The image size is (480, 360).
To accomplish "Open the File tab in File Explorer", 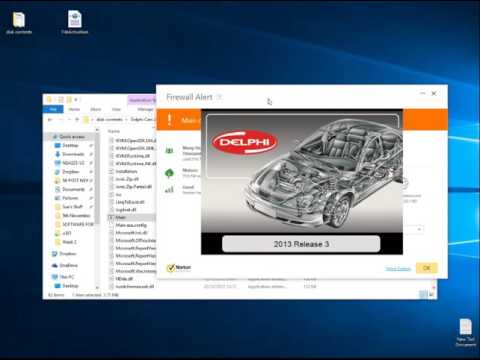I will [x=53, y=109].
